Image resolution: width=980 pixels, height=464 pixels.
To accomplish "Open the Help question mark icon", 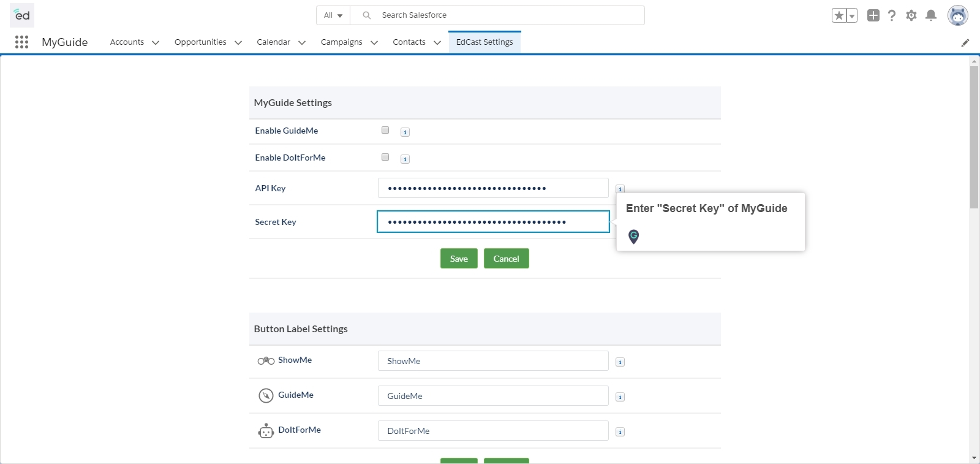I will pos(892,15).
